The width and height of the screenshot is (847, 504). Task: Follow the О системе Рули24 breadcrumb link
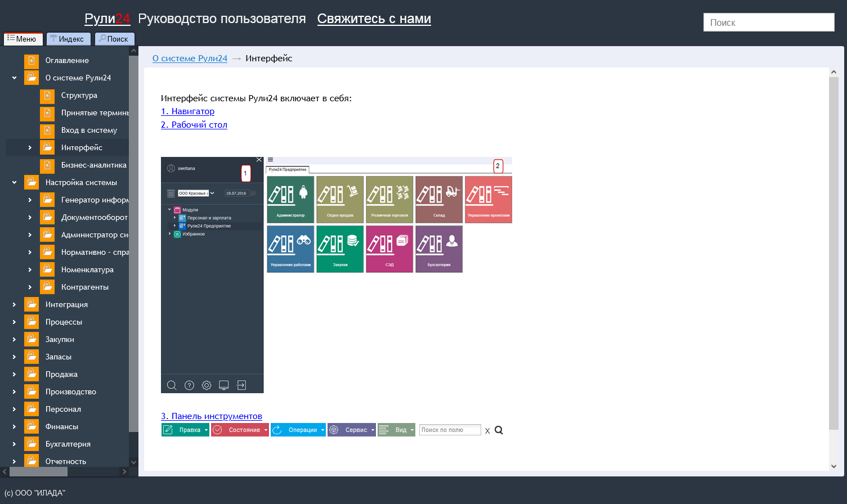click(190, 58)
